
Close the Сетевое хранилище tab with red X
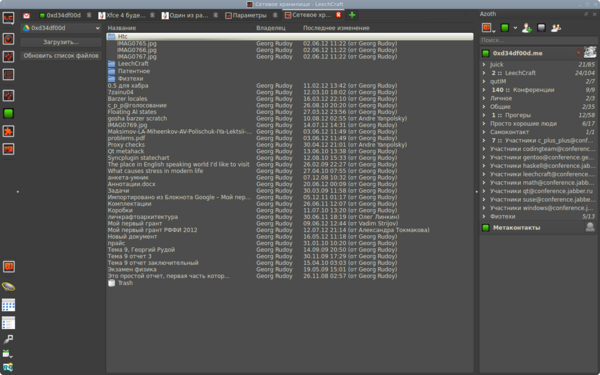338,15
